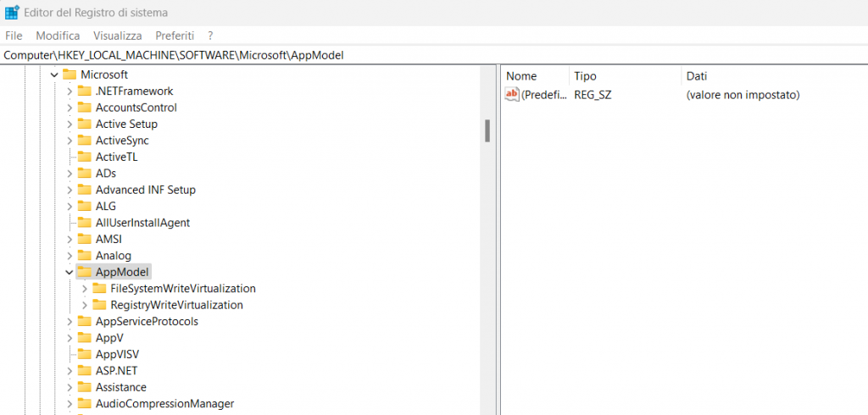Click the ASP.NET folder icon
The image size is (868, 415).
(84, 371)
